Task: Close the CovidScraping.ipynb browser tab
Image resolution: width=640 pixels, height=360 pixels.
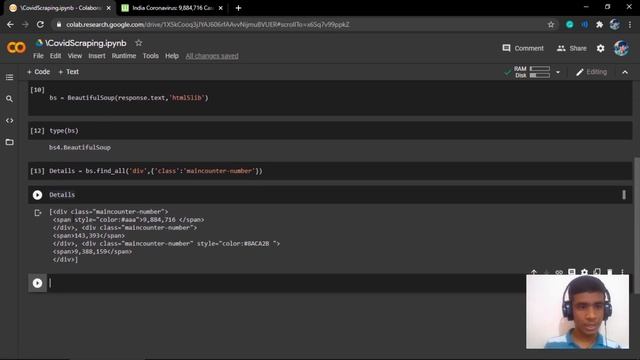Action: (x=109, y=8)
